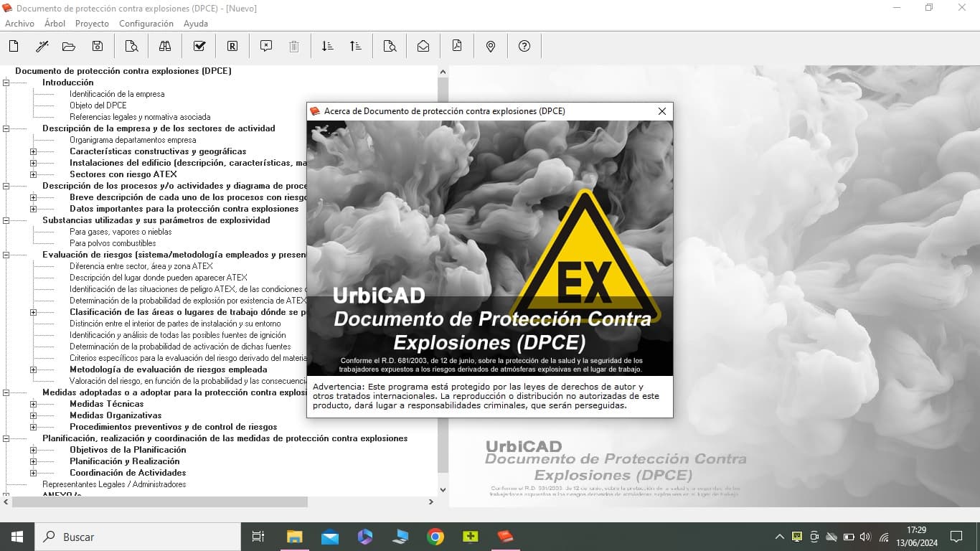
Task: Select Procedimientos preventivos y de control de riesgos
Action: tap(174, 427)
